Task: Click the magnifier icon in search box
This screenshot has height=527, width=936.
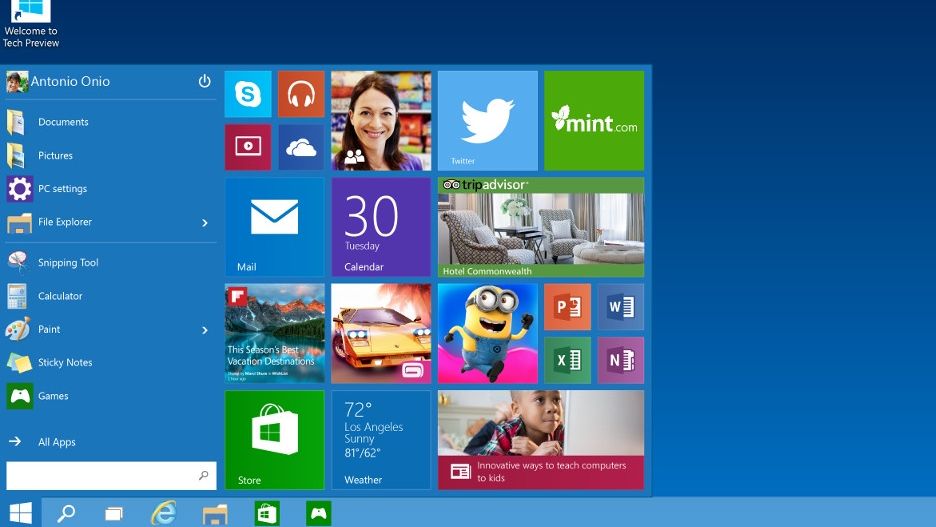Action: coord(204,476)
